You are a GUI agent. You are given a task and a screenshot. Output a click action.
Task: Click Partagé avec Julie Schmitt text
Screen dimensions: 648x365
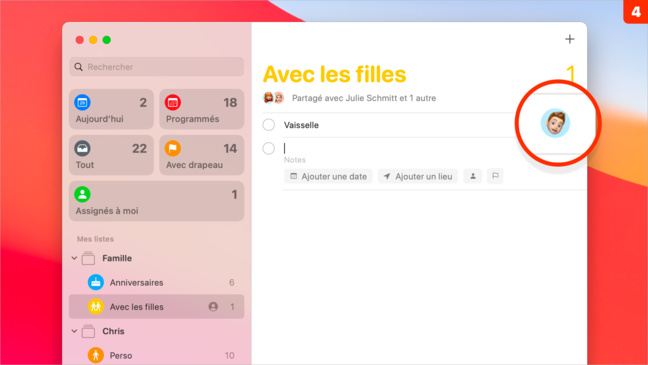pyautogui.click(x=364, y=98)
